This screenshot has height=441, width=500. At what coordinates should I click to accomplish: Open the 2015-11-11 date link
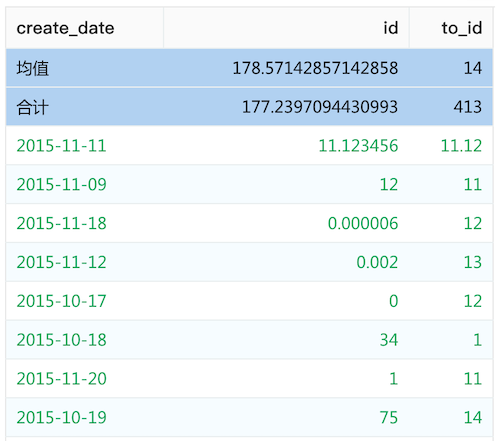click(x=62, y=146)
